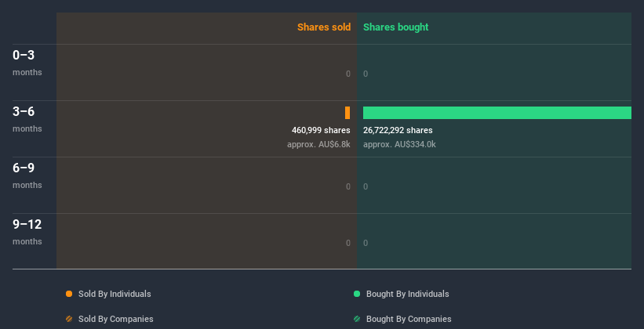Click the Shares sold column header

(324, 27)
